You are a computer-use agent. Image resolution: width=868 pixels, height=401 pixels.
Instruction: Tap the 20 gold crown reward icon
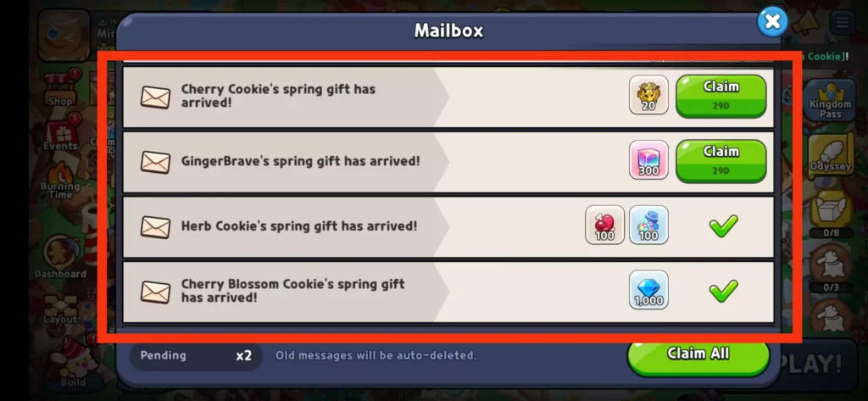coord(648,95)
